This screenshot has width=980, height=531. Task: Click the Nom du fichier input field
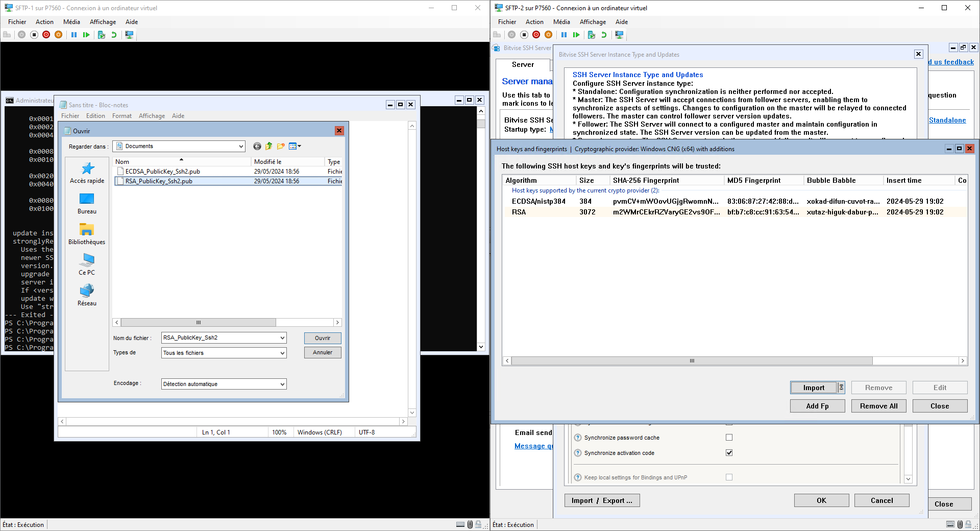220,338
